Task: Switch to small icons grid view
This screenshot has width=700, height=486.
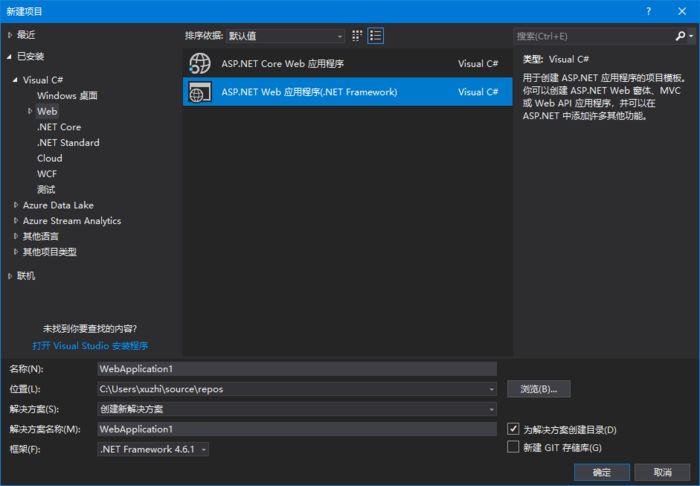Action: click(357, 36)
